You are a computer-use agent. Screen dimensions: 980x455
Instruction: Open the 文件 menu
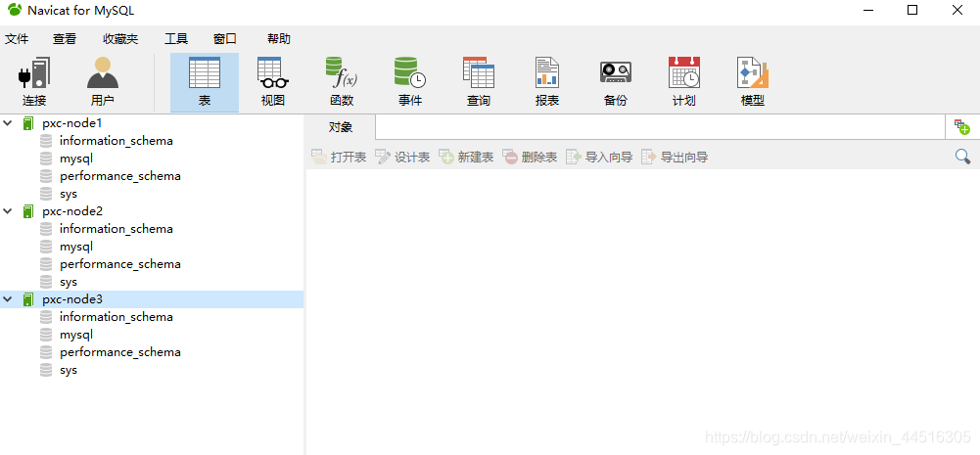[17, 39]
